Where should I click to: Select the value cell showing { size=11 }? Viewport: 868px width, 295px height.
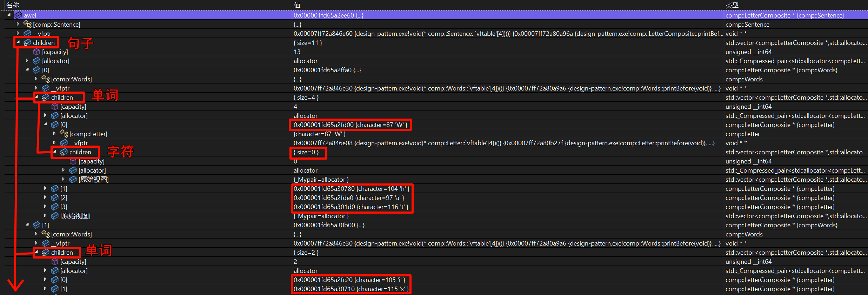click(308, 42)
